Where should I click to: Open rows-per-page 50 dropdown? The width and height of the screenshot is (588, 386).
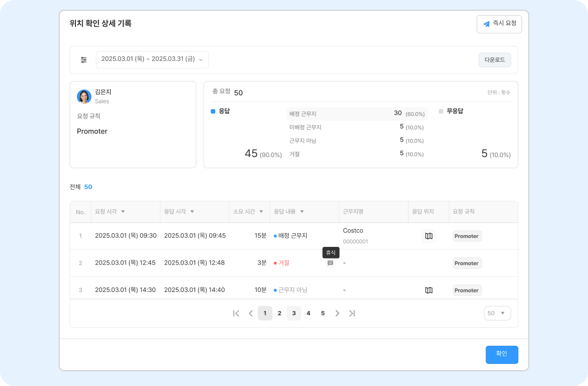click(497, 313)
